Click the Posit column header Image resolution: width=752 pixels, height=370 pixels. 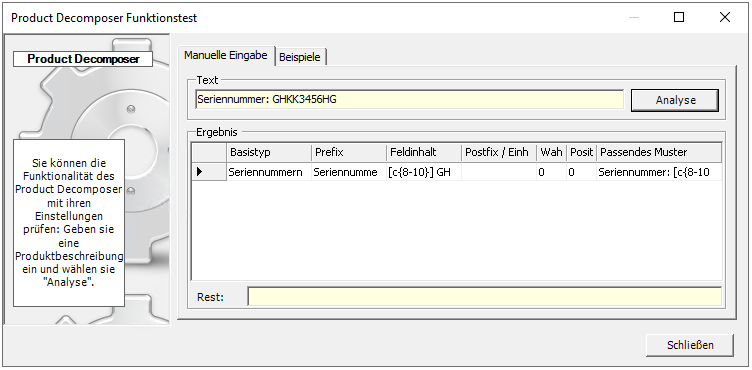pyautogui.click(x=581, y=153)
